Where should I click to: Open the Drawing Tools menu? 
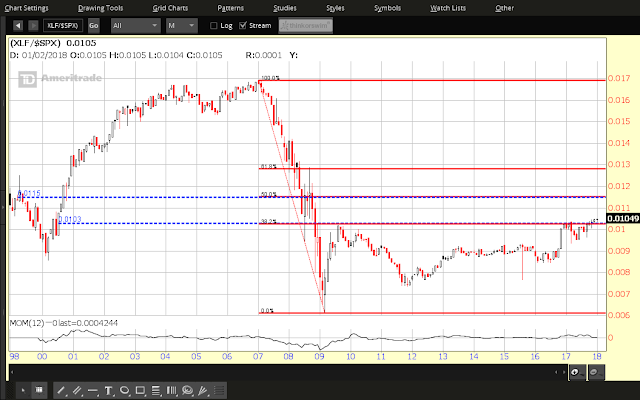coord(100,8)
